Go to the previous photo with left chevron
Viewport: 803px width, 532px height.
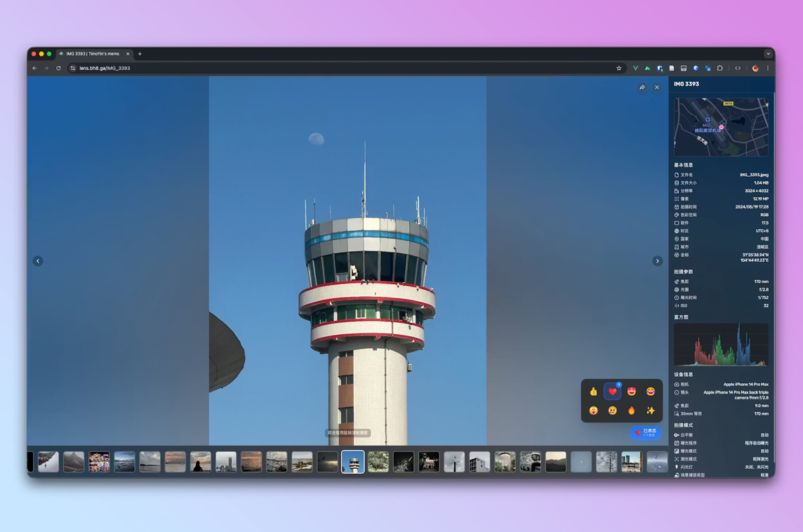pyautogui.click(x=38, y=261)
